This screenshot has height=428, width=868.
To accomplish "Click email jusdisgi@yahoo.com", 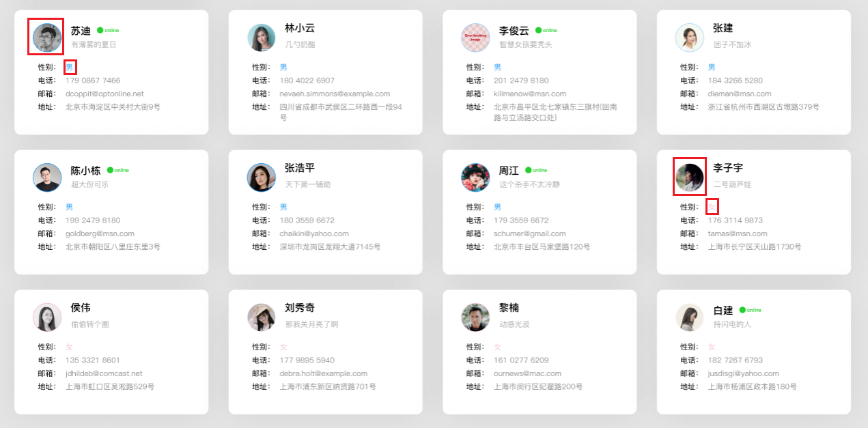I will click(743, 373).
